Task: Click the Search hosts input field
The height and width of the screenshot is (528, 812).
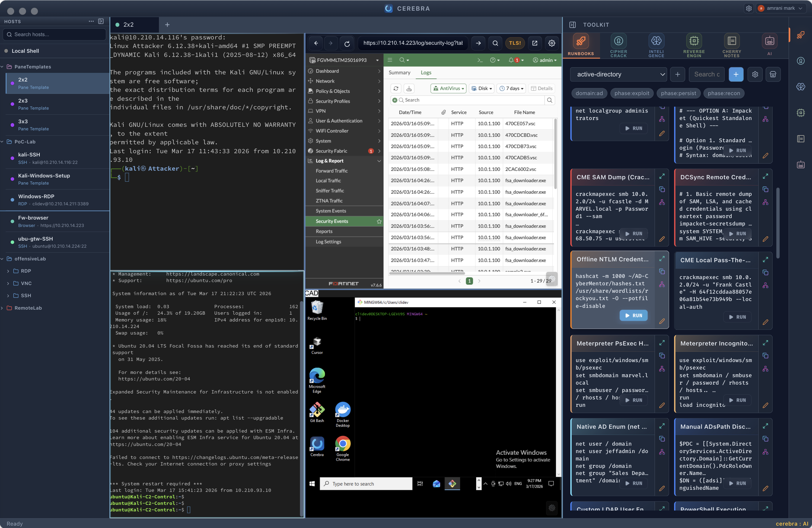Action: [x=54, y=34]
